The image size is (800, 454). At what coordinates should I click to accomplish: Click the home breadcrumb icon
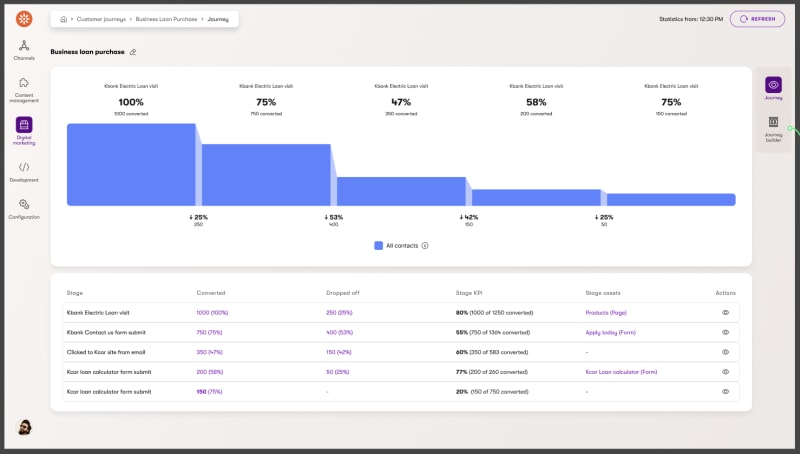64,19
